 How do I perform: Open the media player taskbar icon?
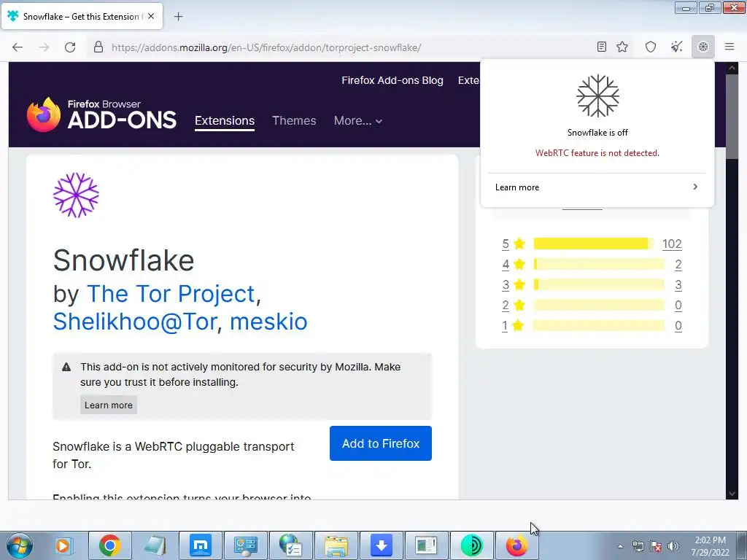click(63, 545)
